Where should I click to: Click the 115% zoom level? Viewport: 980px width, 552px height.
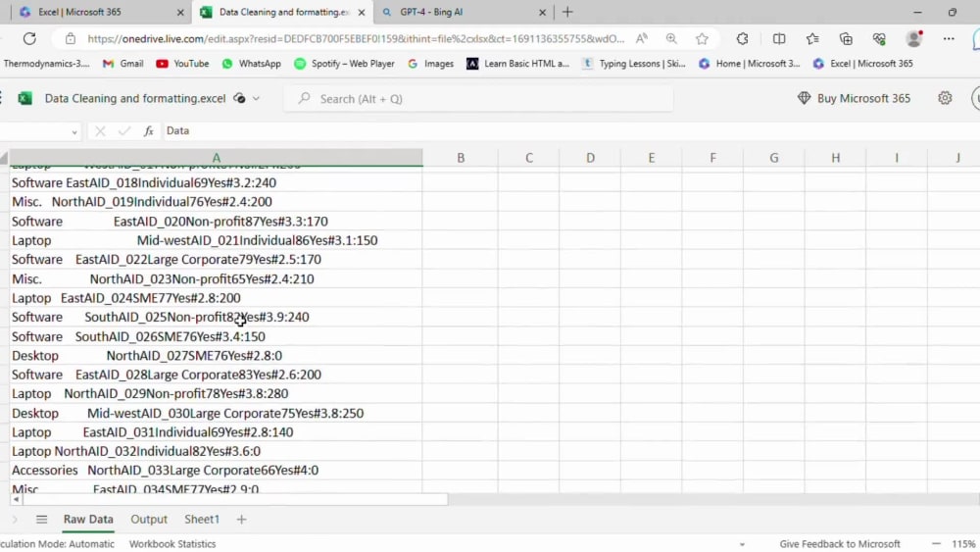point(964,544)
